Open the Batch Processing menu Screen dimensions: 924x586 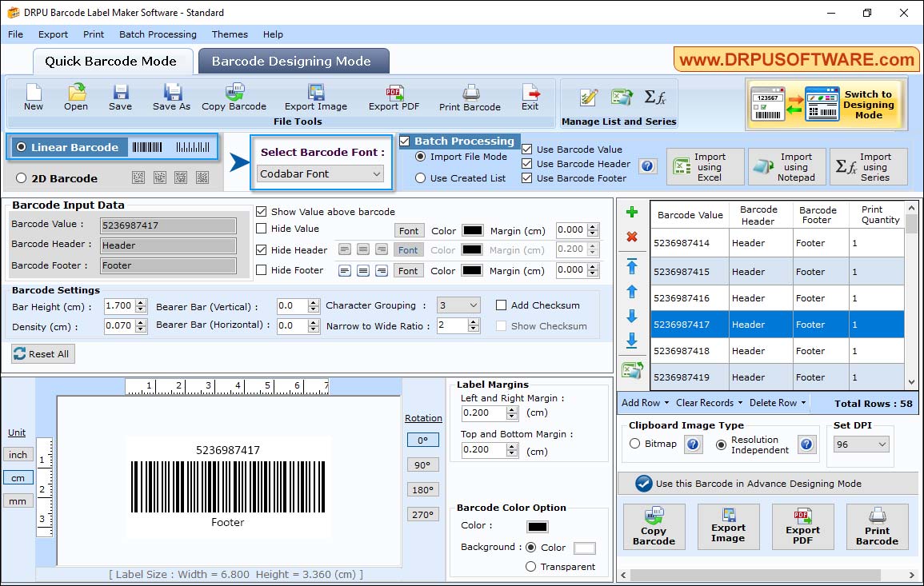point(158,34)
